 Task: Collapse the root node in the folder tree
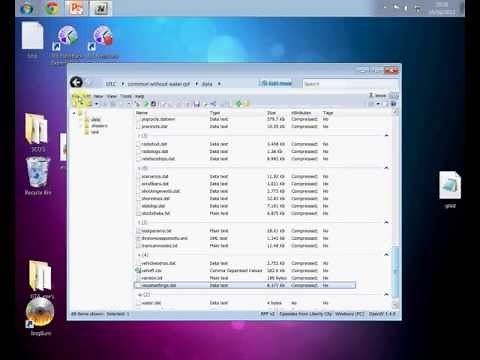pyautogui.click(x=74, y=113)
